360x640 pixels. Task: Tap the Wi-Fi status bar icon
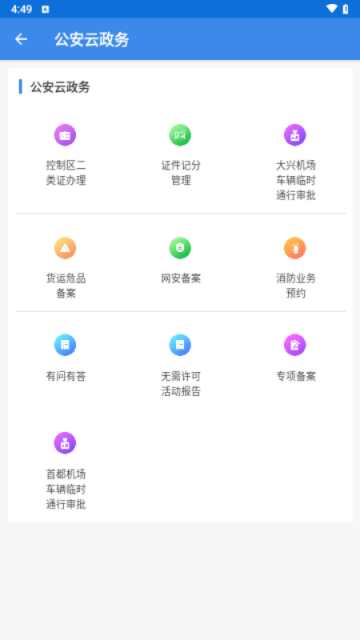pyautogui.click(x=331, y=9)
